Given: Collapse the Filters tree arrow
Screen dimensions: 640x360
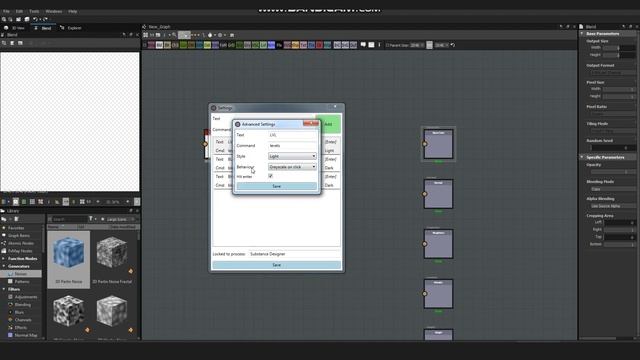Looking at the screenshot, I should tap(4, 289).
